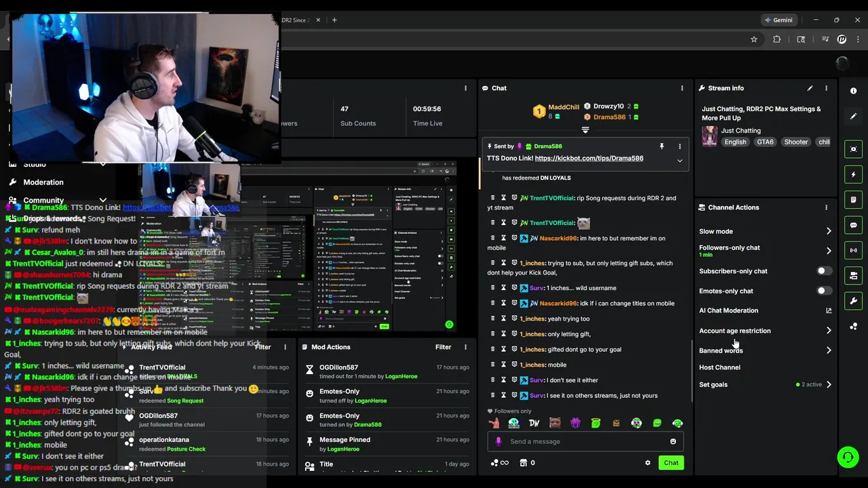Click Drowzy10 in chat leaderboard
Image resolution: width=868 pixels, height=488 pixels.
(608, 106)
